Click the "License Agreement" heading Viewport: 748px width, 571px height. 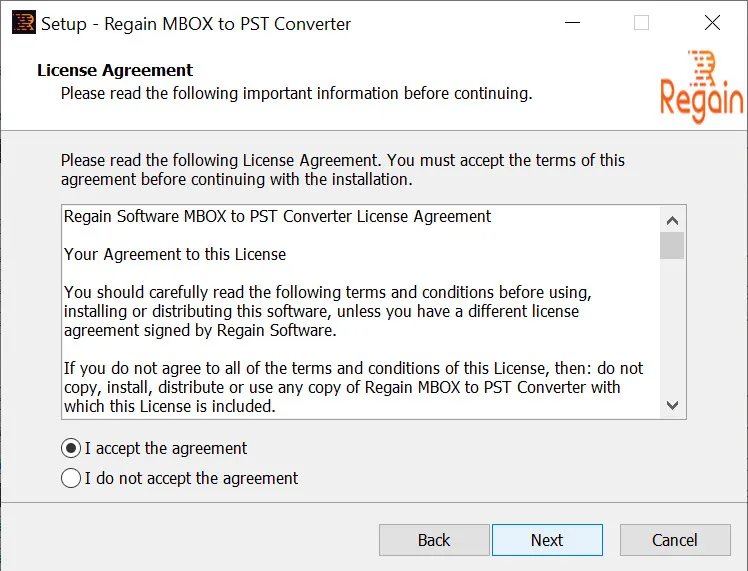tap(115, 70)
